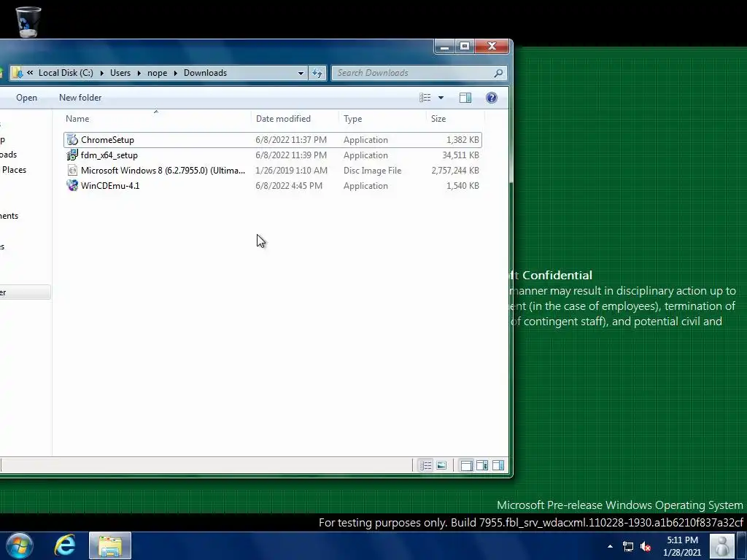Image resolution: width=747 pixels, height=560 pixels.
Task: Click the Open toolbar button
Action: click(26, 98)
